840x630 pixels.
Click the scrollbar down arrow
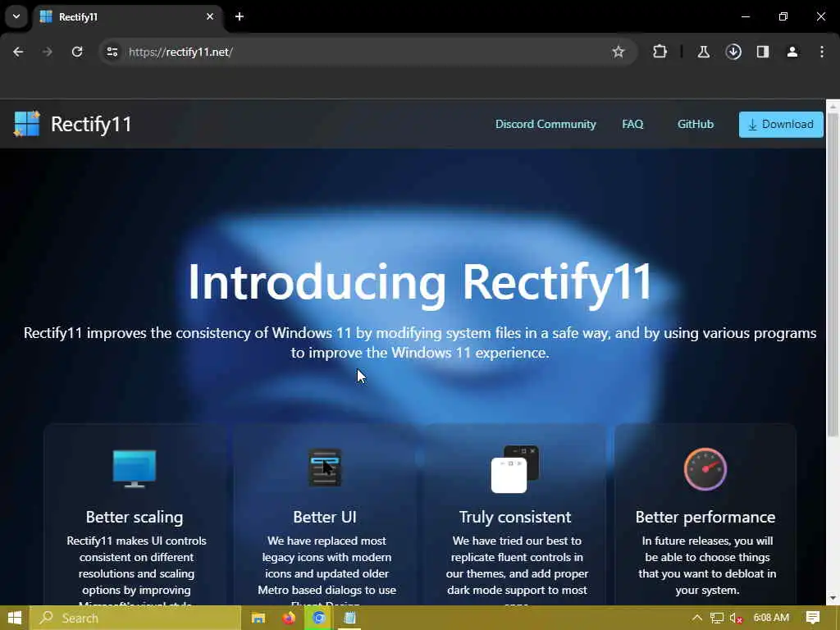coord(833,598)
